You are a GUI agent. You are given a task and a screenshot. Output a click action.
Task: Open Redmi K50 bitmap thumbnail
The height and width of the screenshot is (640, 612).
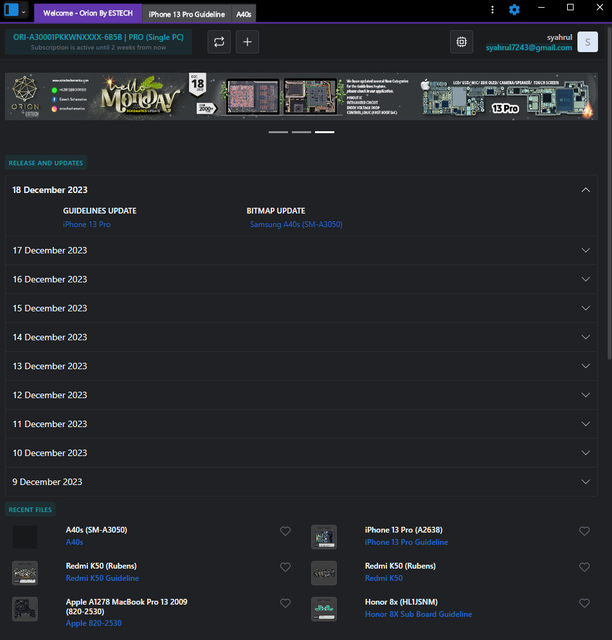(x=324, y=573)
